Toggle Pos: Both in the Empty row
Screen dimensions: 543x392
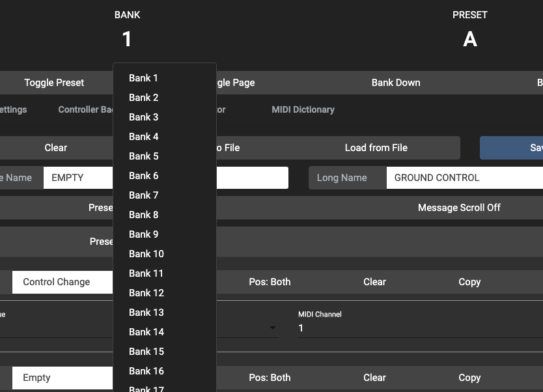click(270, 378)
